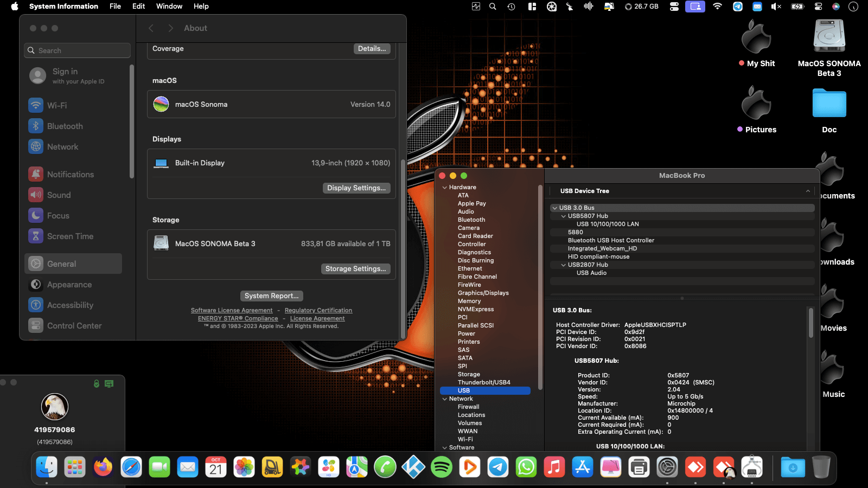The height and width of the screenshot is (488, 868).
Task: Open the ENERGY STAR Compliance link
Action: click(238, 319)
